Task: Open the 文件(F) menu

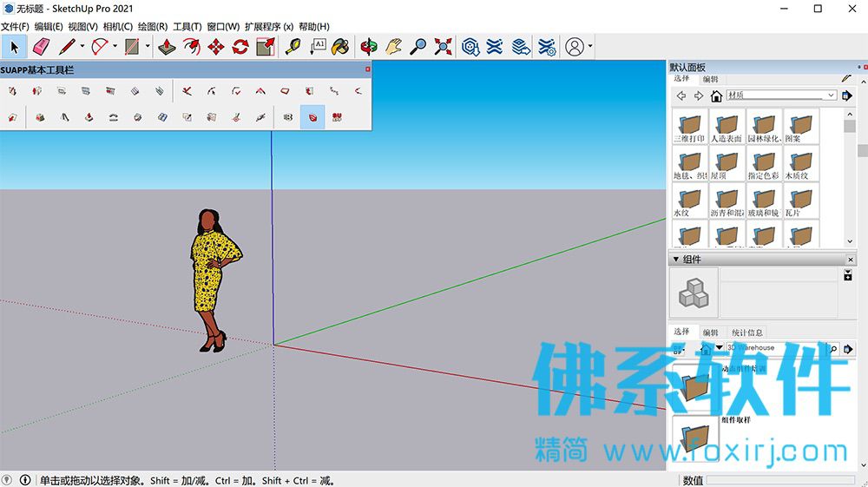Action: point(15,27)
